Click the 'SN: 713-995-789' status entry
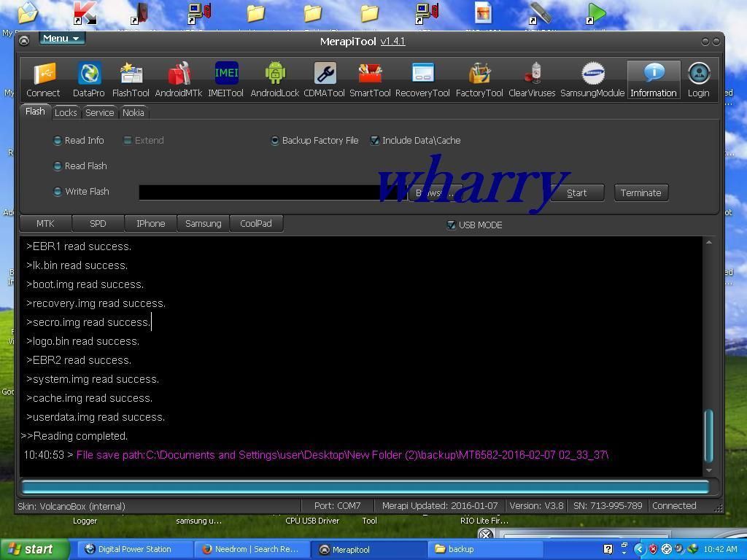The height and width of the screenshot is (560, 747). pyautogui.click(x=608, y=506)
